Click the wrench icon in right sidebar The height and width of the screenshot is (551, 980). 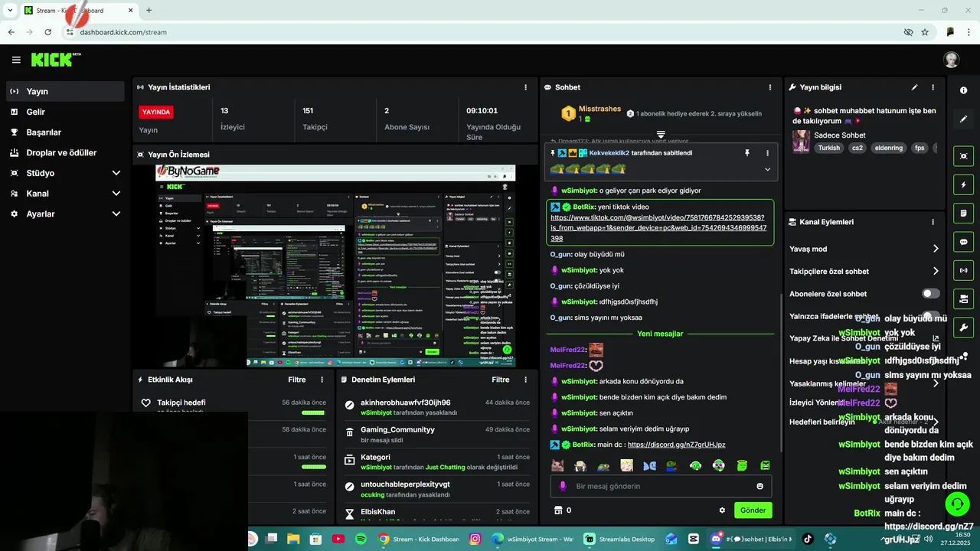point(963,328)
